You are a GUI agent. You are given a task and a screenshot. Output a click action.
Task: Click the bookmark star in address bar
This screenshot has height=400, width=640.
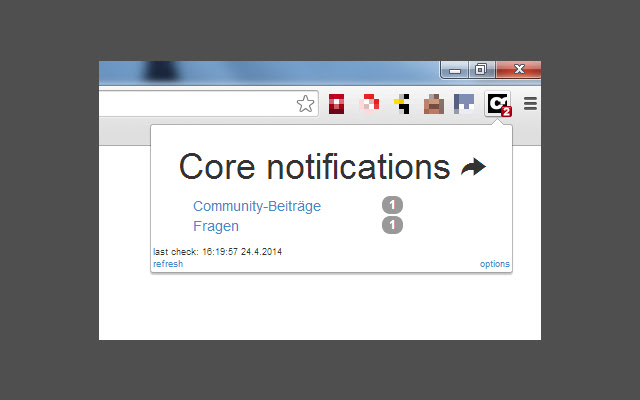coord(305,104)
